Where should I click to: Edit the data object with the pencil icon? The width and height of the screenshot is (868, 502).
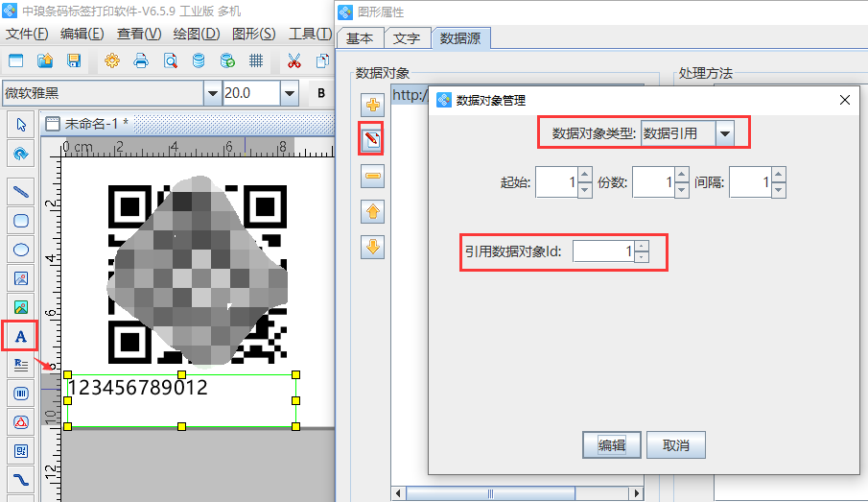coord(372,139)
